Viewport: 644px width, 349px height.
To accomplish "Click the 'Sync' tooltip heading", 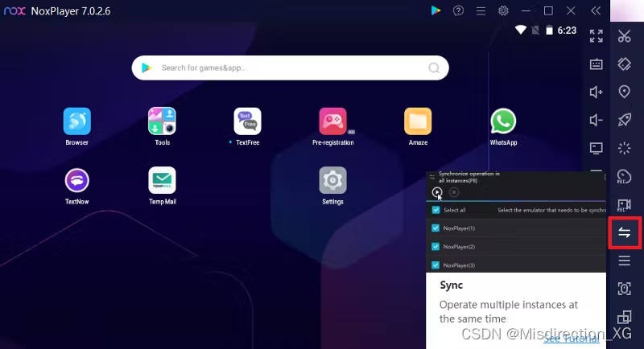I will [451, 285].
